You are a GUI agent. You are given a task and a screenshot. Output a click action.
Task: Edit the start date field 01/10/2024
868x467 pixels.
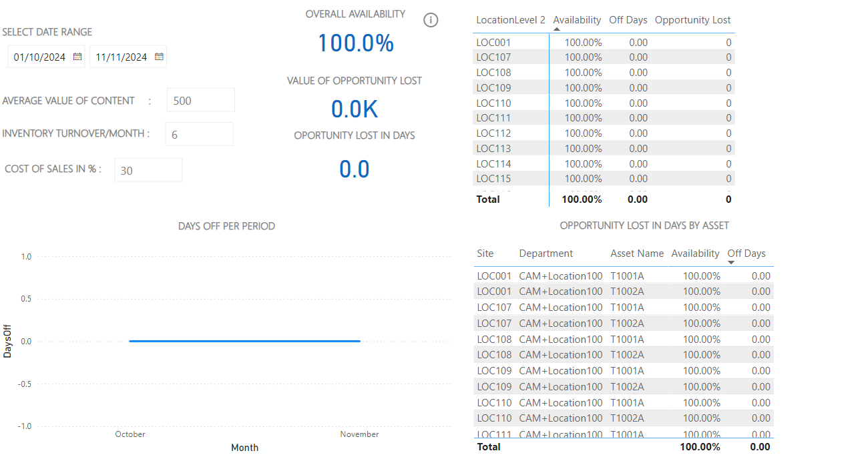pyautogui.click(x=40, y=57)
